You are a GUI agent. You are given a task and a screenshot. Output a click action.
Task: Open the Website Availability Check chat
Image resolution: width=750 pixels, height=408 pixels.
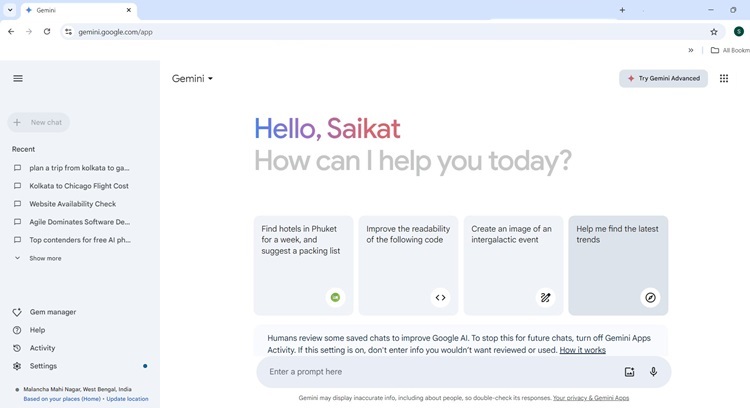point(73,204)
